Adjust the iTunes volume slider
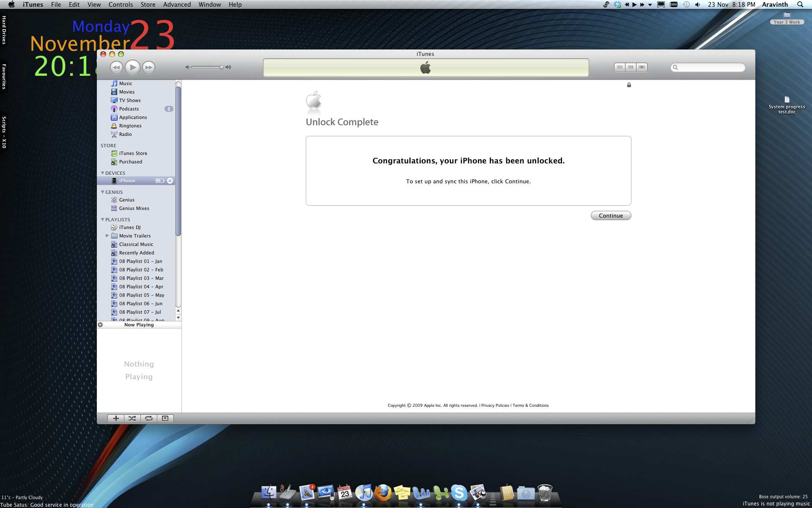812x508 pixels. coord(207,67)
